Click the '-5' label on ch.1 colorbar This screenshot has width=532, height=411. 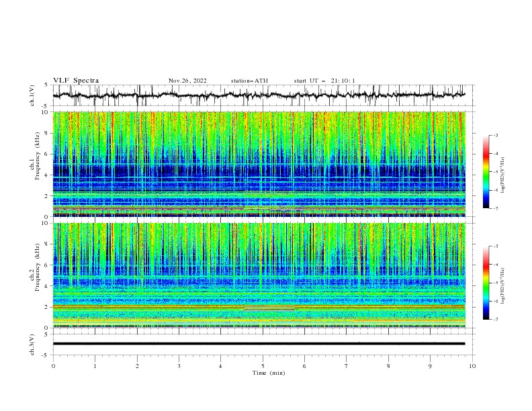tap(496, 172)
